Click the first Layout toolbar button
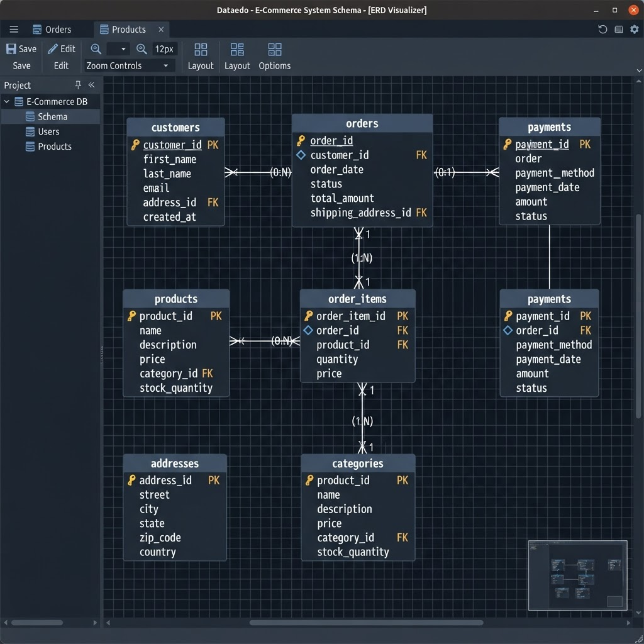The width and height of the screenshot is (644, 644). click(x=201, y=57)
